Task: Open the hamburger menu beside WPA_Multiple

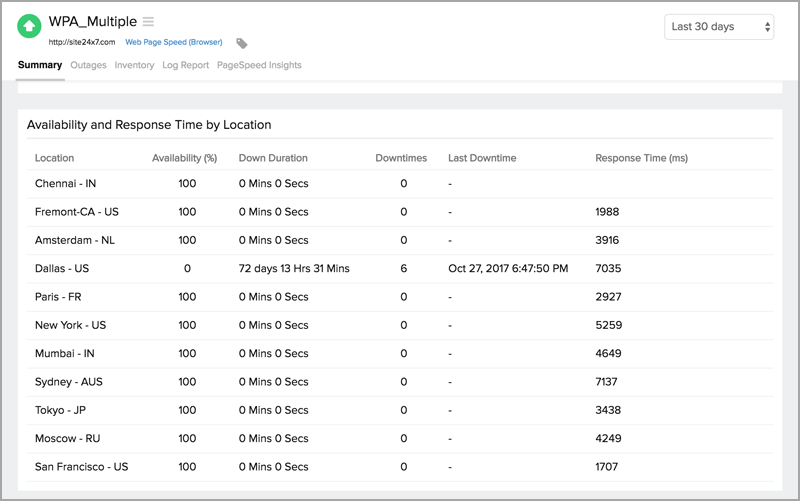Action: coord(148,21)
